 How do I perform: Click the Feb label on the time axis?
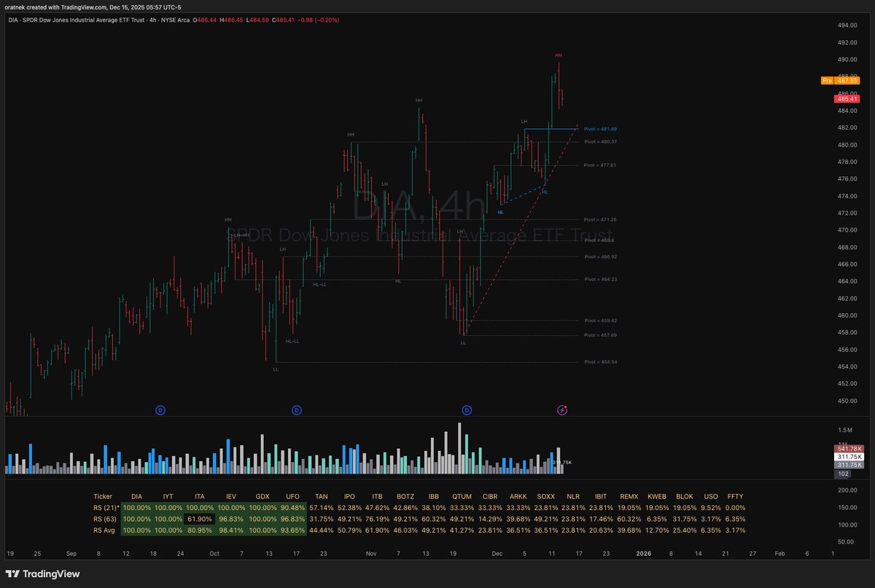point(779,553)
